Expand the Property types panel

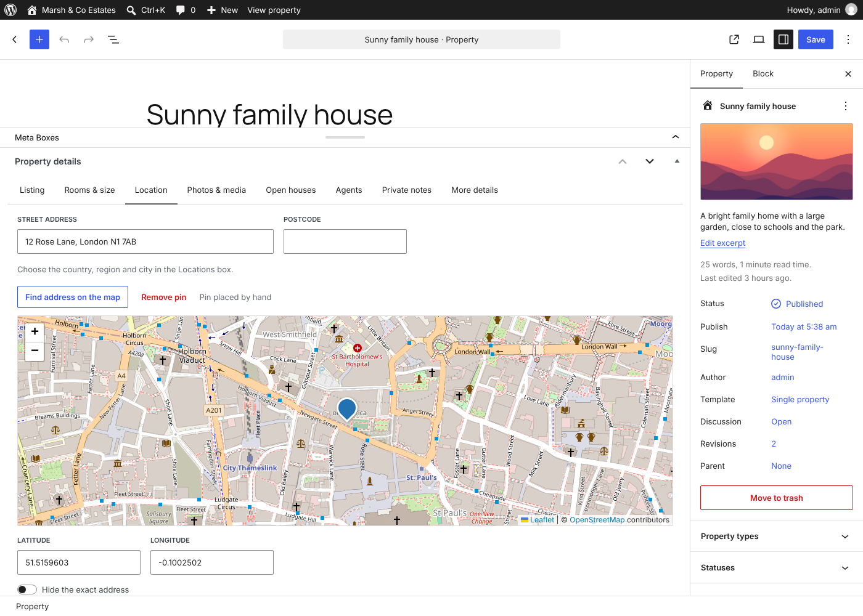point(776,537)
